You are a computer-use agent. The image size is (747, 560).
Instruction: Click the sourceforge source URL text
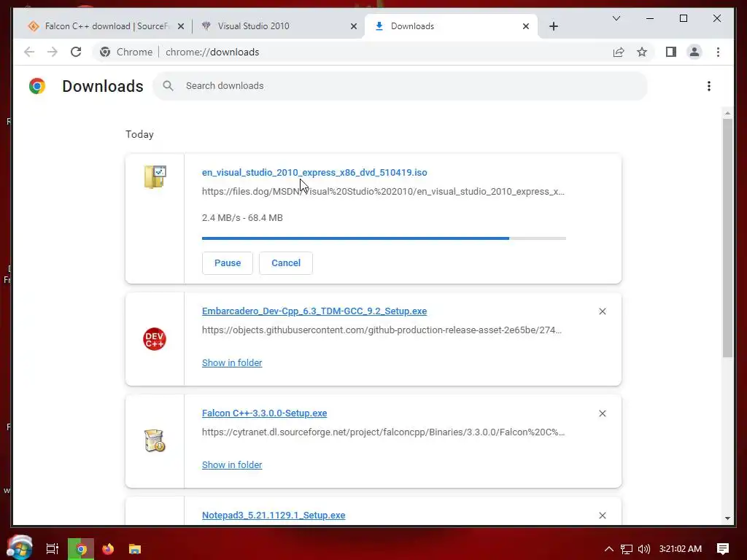(x=383, y=432)
